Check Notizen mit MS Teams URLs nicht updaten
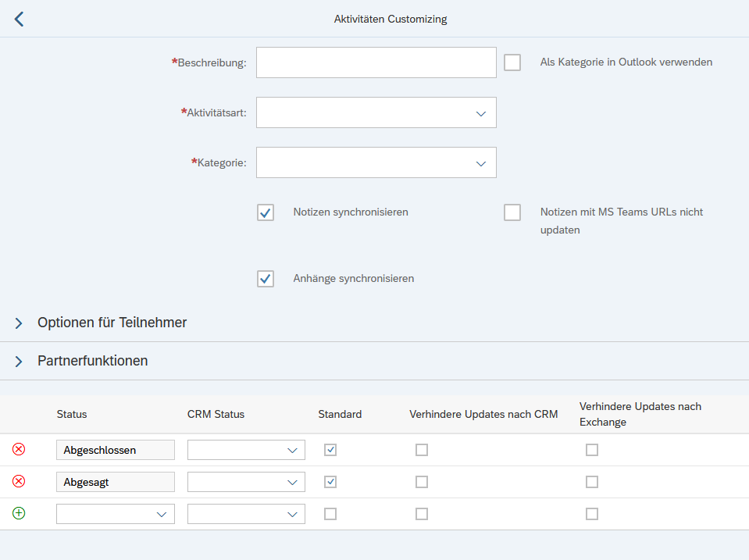The image size is (749, 560). point(512,212)
